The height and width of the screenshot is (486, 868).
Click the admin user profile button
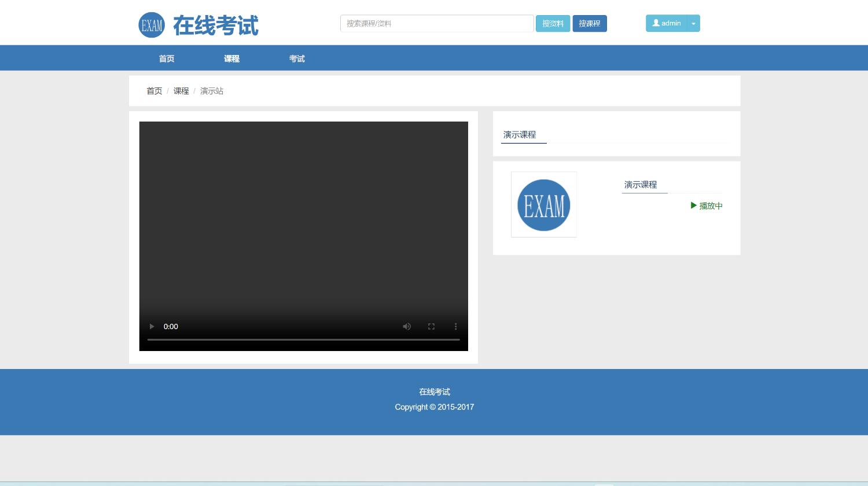point(666,23)
